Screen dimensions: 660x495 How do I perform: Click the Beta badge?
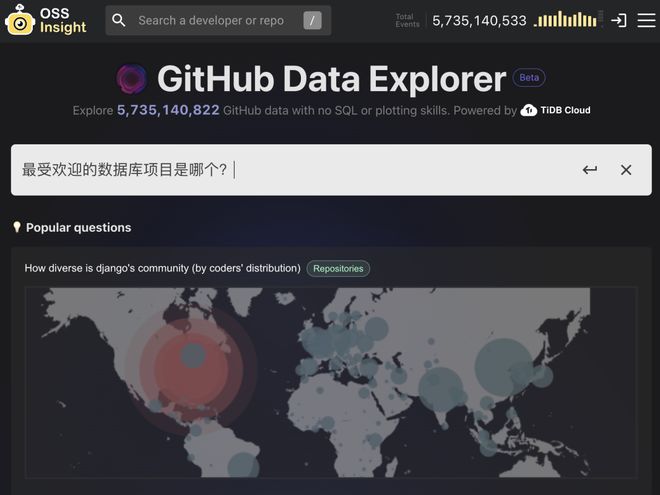(x=529, y=78)
